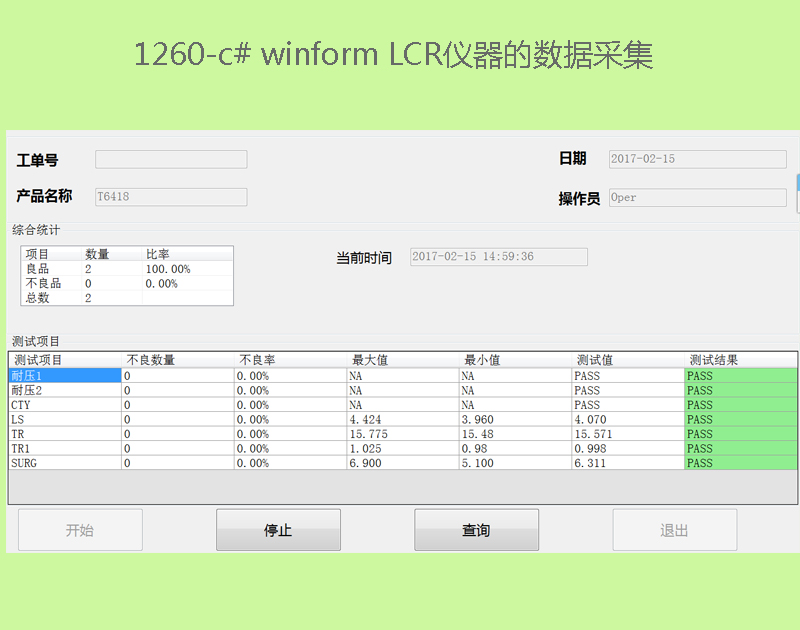The height and width of the screenshot is (630, 800).
Task: Click the 产品名称 field showing T6418
Action: pos(171,197)
